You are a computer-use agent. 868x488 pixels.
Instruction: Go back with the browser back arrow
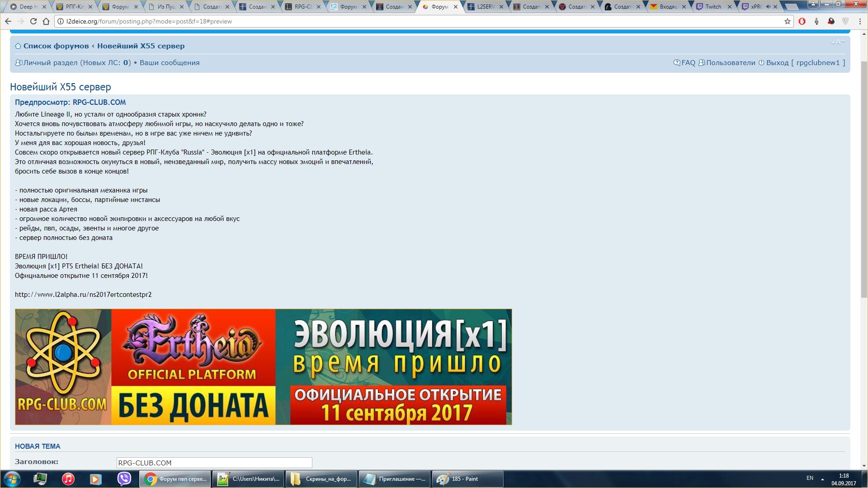(x=8, y=21)
